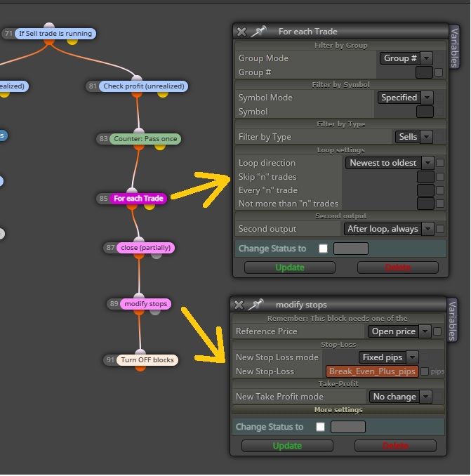The height and width of the screenshot is (476, 471).
Task: Open the New Take Profit mode dropdown
Action: pos(401,397)
